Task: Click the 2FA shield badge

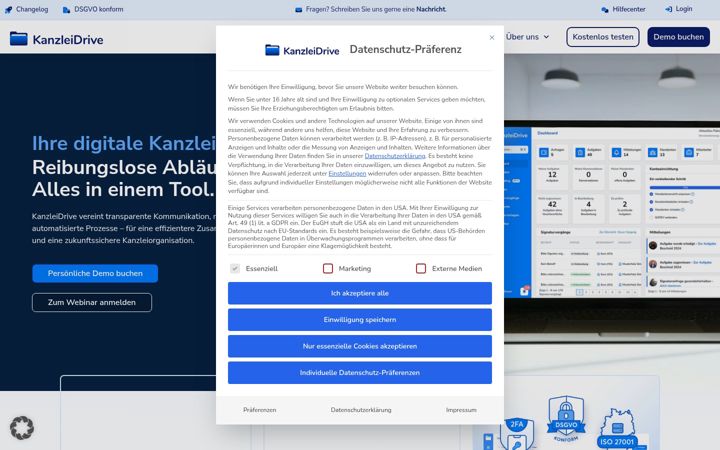Action: click(518, 434)
